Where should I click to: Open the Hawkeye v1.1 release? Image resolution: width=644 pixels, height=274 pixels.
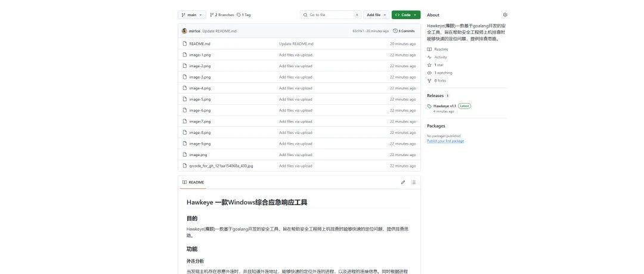click(445, 106)
